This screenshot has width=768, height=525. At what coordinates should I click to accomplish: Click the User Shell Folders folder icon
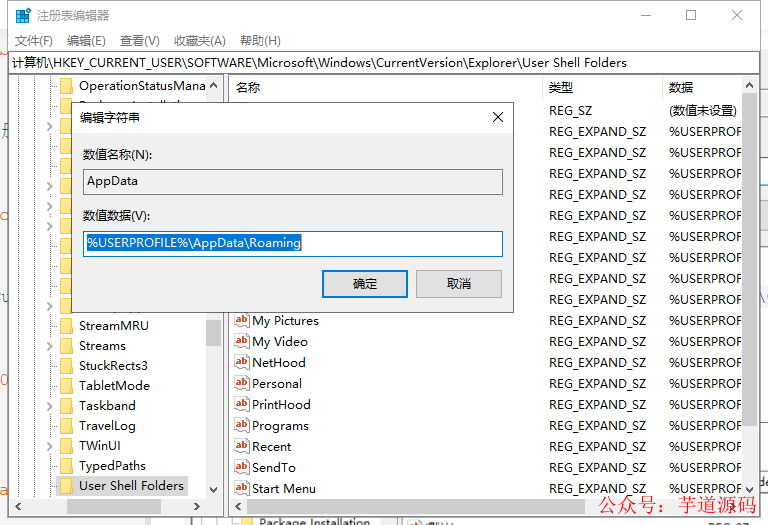(66, 486)
